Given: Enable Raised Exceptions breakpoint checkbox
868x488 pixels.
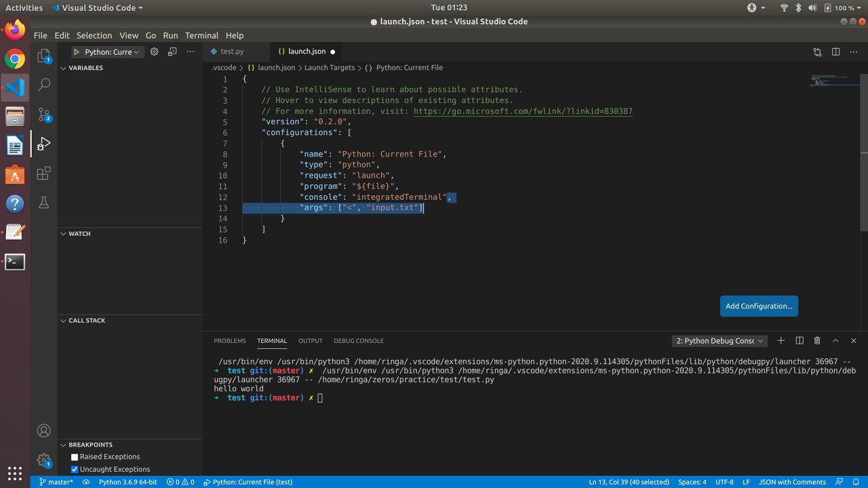Looking at the screenshot, I should click(75, 457).
